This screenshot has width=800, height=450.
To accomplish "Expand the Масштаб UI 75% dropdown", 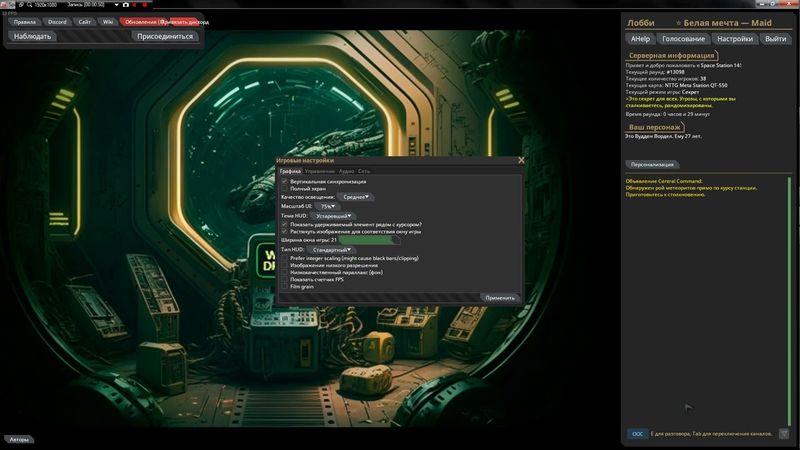I will pos(328,206).
